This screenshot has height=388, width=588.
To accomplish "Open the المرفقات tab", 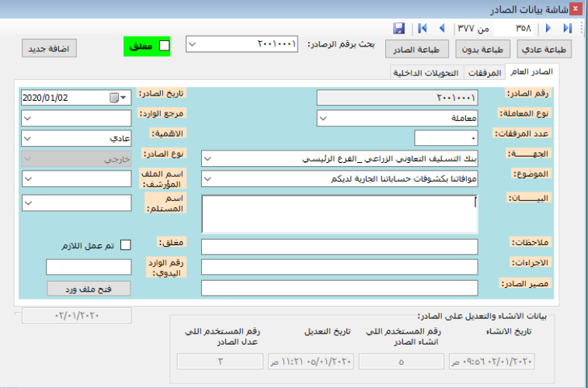I will pyautogui.click(x=485, y=73).
